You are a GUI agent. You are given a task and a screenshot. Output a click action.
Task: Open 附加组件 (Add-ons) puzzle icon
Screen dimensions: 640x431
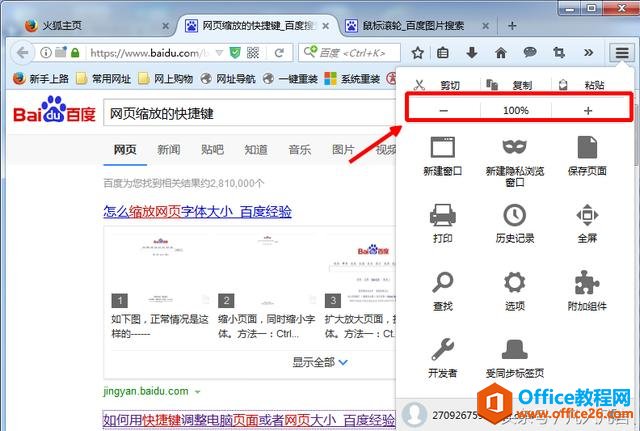tap(587, 282)
